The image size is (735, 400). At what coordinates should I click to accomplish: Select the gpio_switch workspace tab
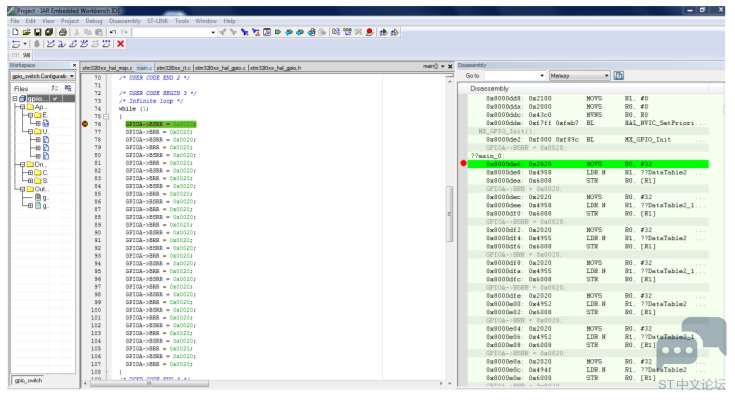pyautogui.click(x=28, y=380)
